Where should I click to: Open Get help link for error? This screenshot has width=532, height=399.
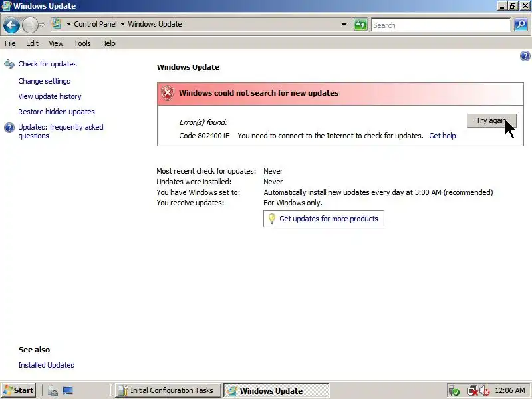[x=442, y=136]
